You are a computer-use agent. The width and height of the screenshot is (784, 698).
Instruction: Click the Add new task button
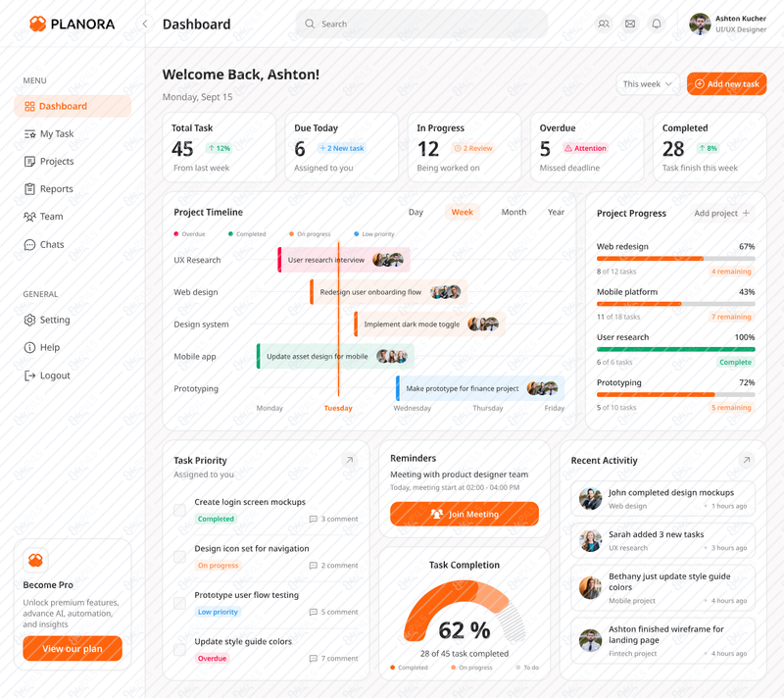pyautogui.click(x=726, y=84)
